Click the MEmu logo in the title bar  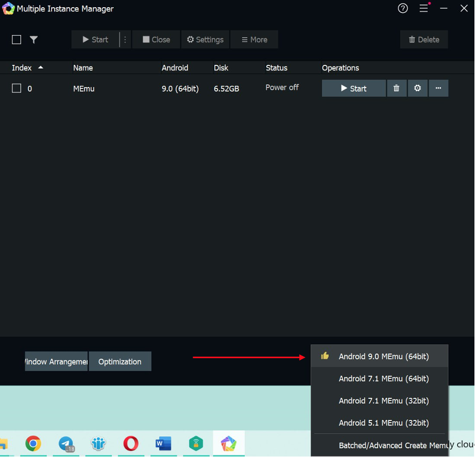(8, 8)
